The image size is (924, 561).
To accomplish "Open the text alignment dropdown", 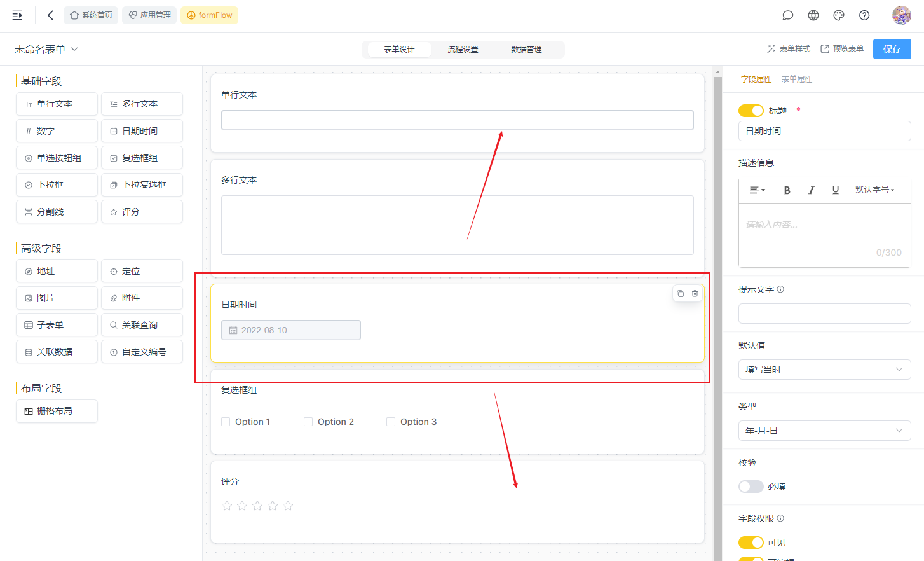I will (758, 190).
